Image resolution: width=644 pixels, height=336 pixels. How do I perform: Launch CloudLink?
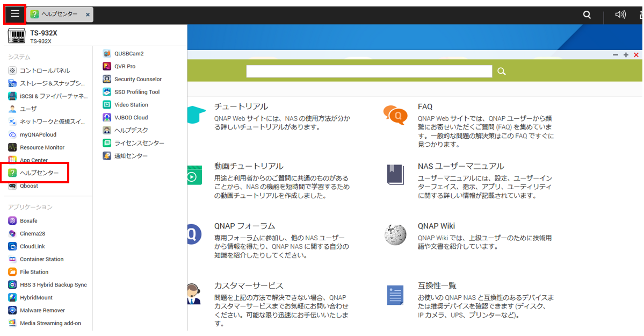(x=27, y=246)
